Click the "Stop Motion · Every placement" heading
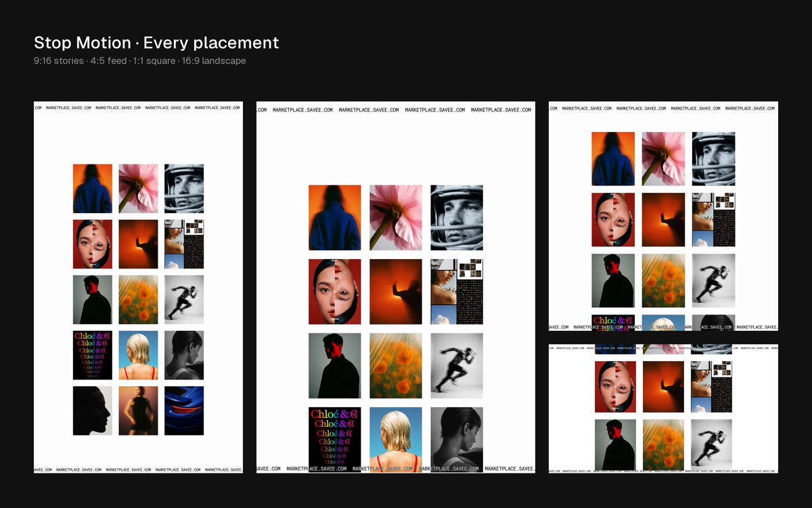Image resolution: width=812 pixels, height=508 pixels. pyautogui.click(x=156, y=43)
